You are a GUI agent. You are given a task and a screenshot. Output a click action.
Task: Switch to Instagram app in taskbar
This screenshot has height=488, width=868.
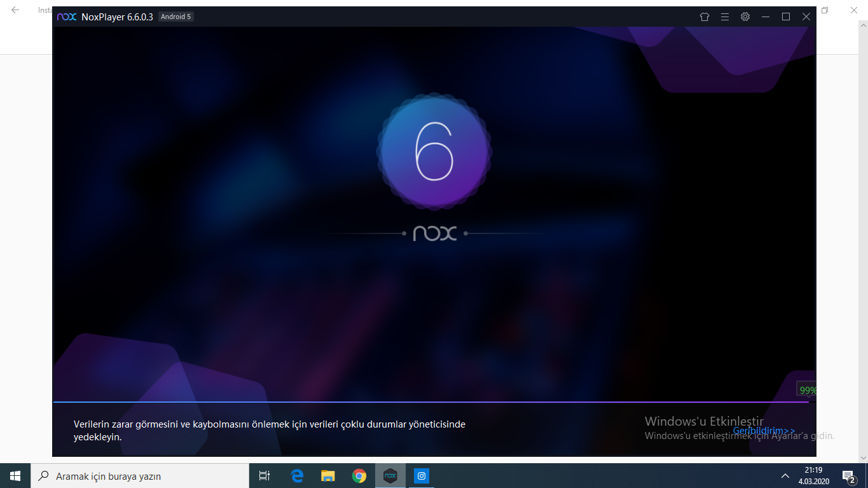click(421, 476)
